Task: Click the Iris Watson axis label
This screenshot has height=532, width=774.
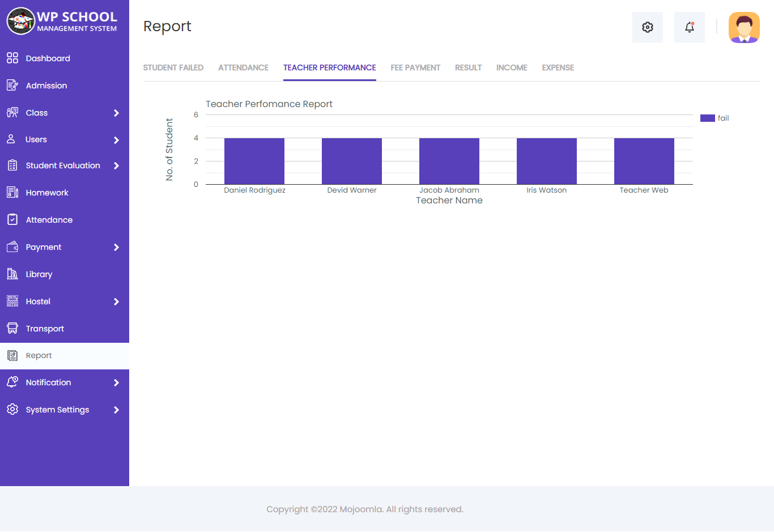Action: point(547,190)
